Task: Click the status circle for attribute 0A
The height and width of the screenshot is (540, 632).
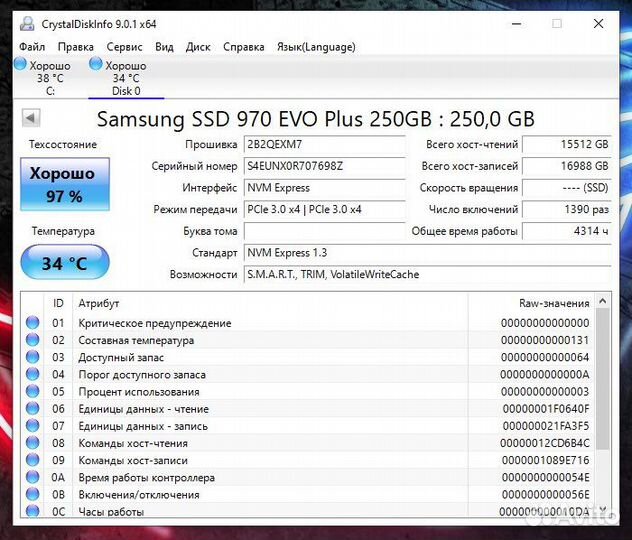Action: pyautogui.click(x=33, y=477)
